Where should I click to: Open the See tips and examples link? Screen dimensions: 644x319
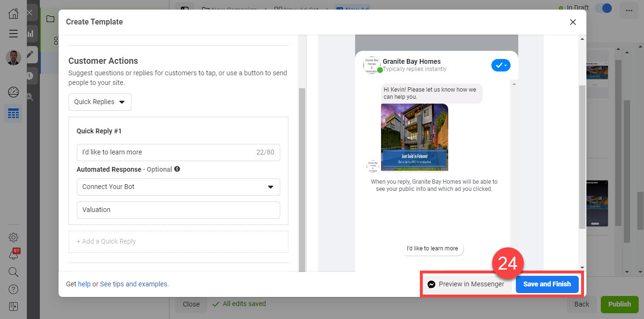tap(134, 284)
